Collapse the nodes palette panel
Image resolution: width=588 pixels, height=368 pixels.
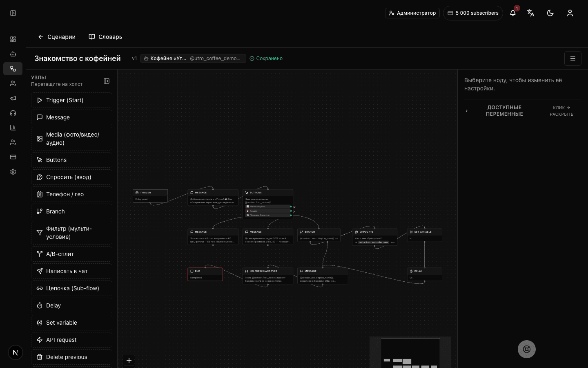click(x=107, y=81)
